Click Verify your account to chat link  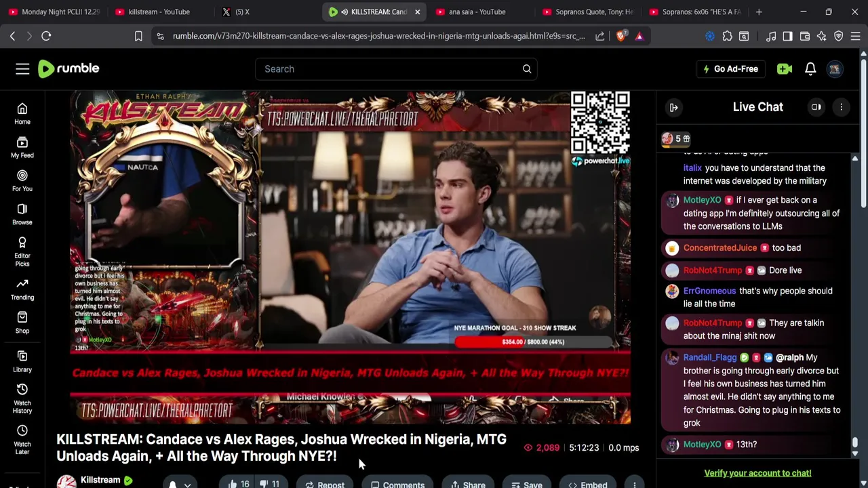[x=757, y=473]
